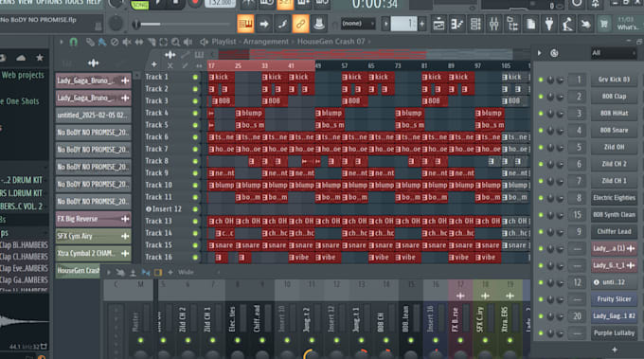Open the 808 Snare channel button

tap(614, 130)
